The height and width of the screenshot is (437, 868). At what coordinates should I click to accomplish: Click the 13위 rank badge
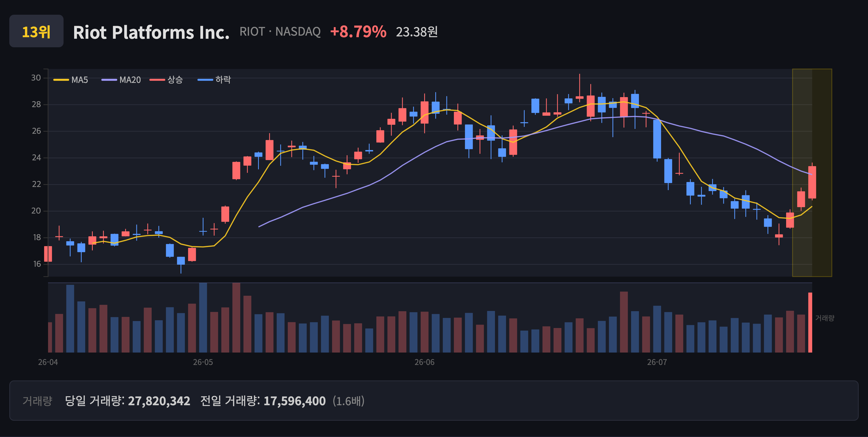pos(36,31)
